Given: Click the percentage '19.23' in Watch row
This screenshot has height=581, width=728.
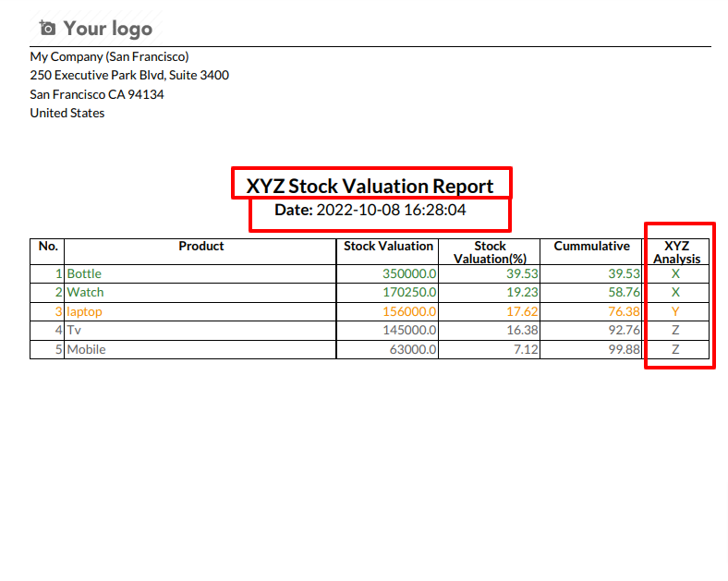Looking at the screenshot, I should pyautogui.click(x=522, y=293).
